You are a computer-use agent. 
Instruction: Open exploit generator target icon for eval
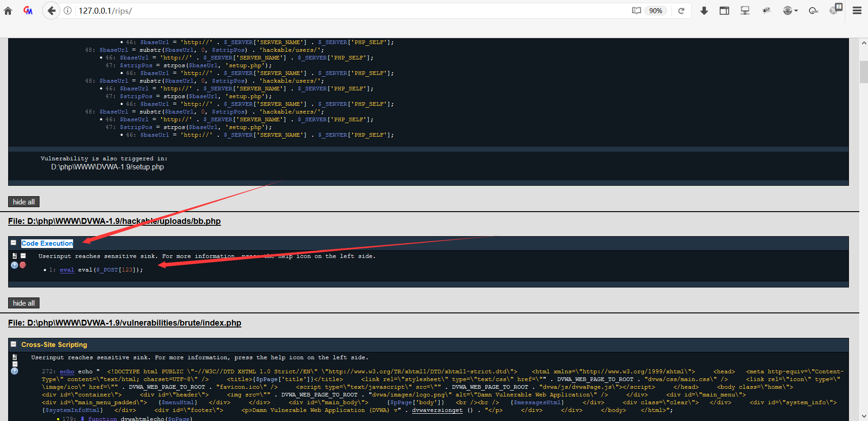click(x=23, y=265)
